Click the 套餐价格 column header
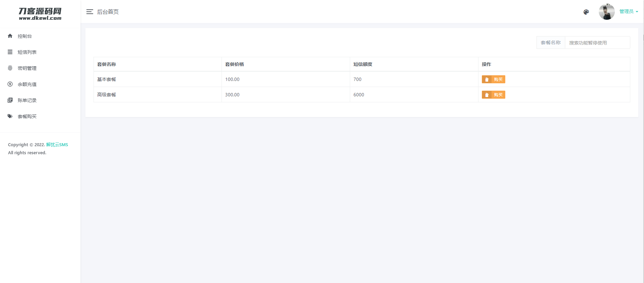The height and width of the screenshot is (283, 644). click(235, 64)
